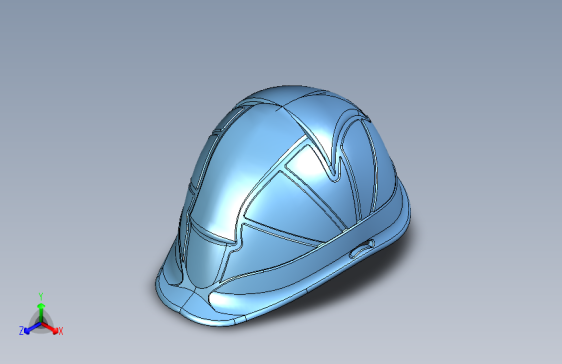Click the XYZ orientation triad

coord(41,315)
